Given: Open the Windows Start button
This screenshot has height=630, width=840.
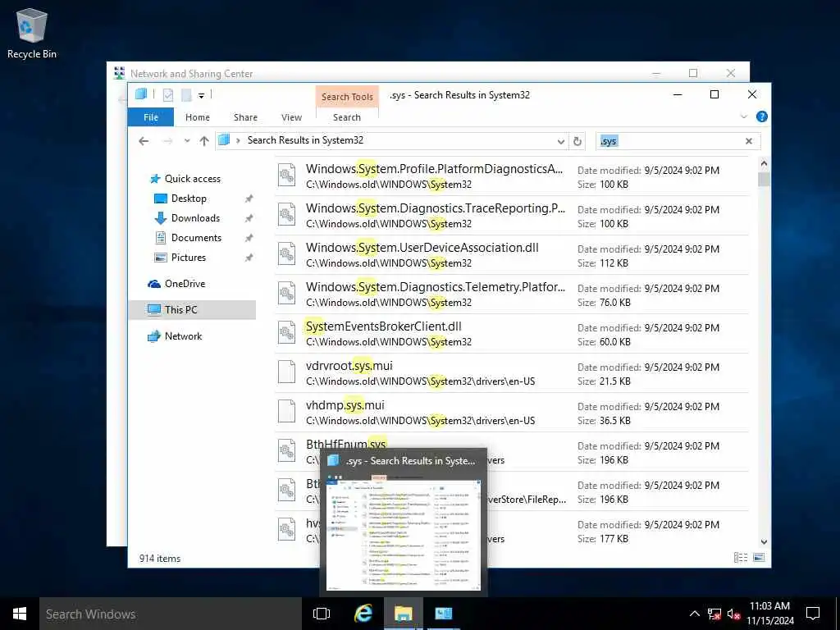Looking at the screenshot, I should tap(20, 614).
